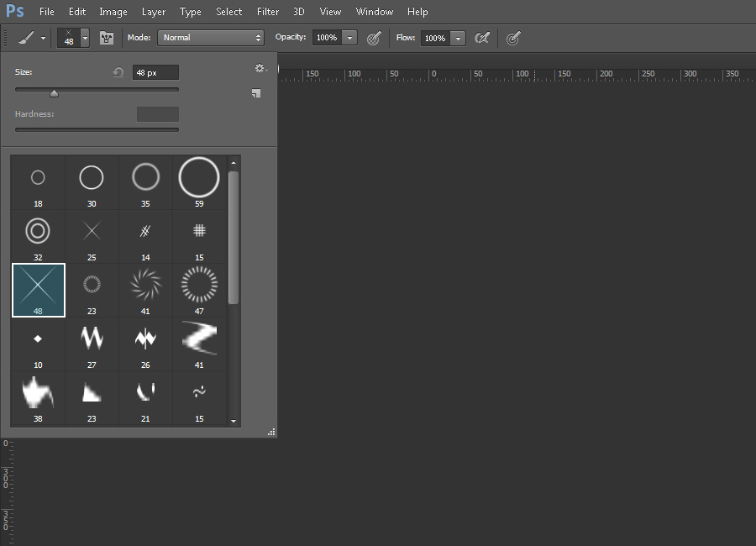Click the brush list scrollbar down arrow

pos(234,420)
